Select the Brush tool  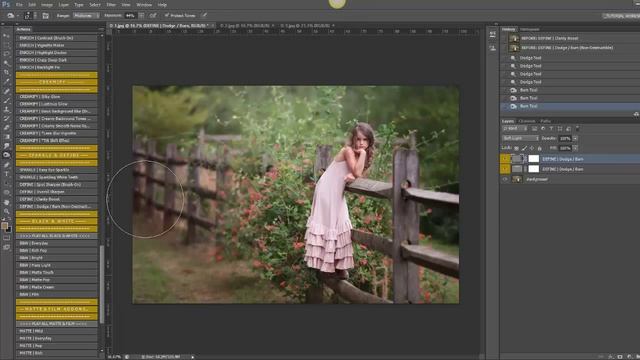[7, 100]
